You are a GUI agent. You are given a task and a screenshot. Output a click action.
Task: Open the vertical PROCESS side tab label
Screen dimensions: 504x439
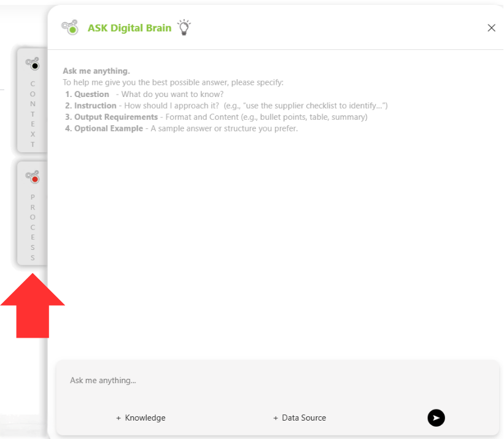33,227
